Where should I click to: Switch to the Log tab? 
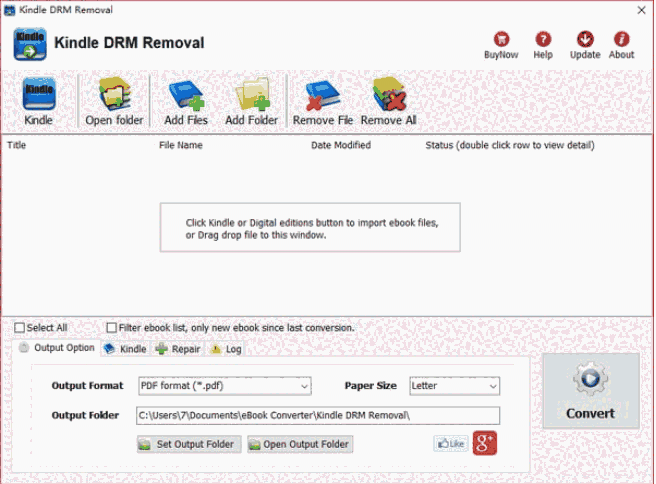click(x=226, y=348)
